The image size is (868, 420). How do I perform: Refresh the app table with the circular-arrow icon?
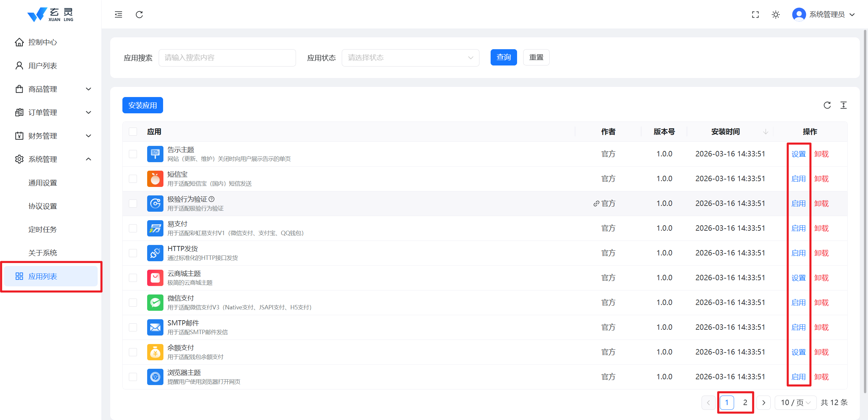(827, 105)
